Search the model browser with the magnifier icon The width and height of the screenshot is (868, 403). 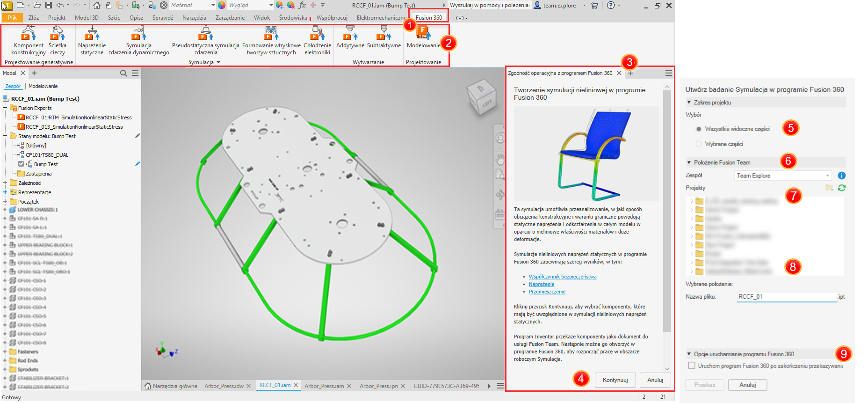123,73
